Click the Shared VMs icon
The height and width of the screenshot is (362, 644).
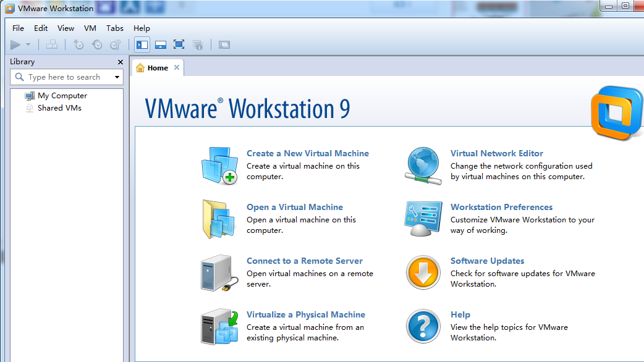tap(30, 108)
